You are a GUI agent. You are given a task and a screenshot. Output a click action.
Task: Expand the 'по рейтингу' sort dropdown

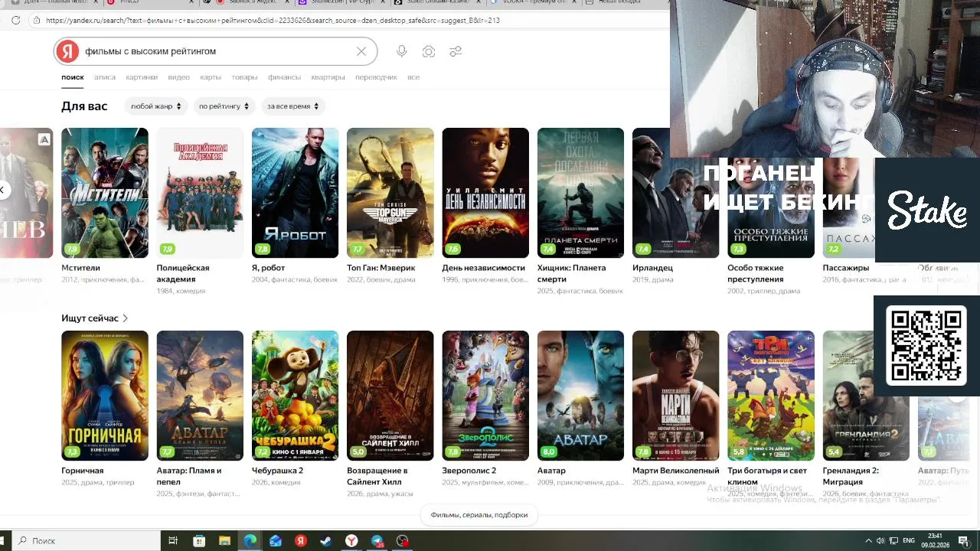pos(224,106)
